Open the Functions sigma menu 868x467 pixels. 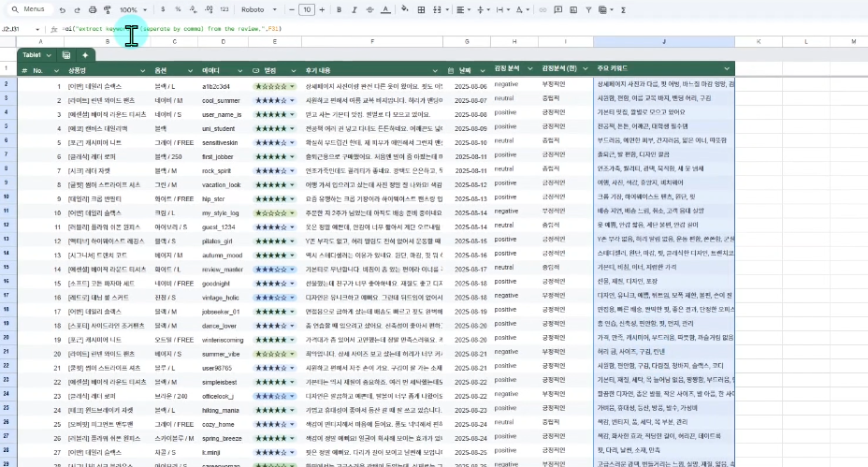tap(623, 10)
